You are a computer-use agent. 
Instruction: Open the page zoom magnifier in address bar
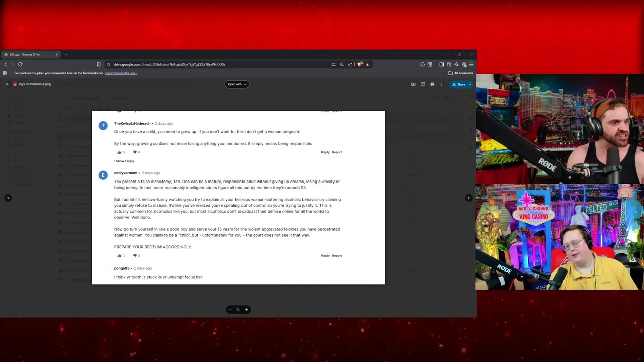tap(342, 64)
